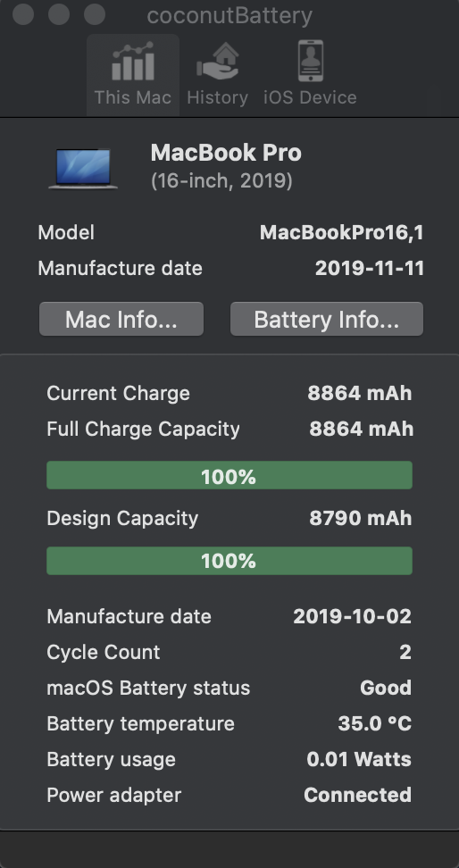
Task: Click the health progress bar under Design Capacity
Action: coord(229,561)
